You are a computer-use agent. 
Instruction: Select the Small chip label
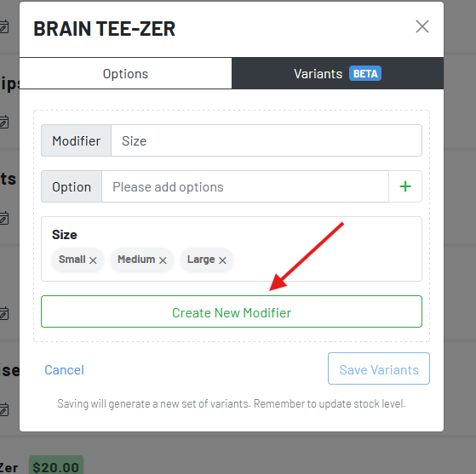(72, 260)
